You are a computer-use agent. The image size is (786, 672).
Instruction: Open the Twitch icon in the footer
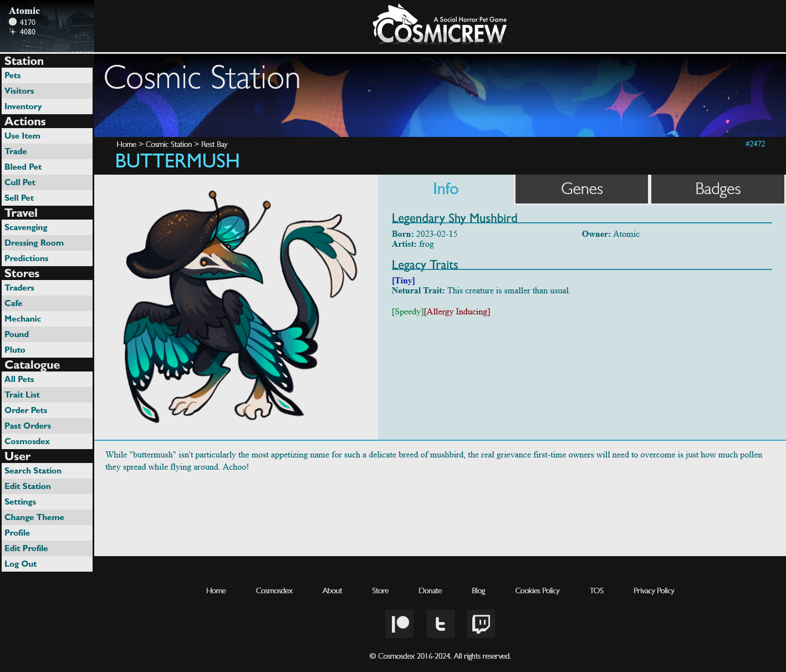click(x=481, y=624)
